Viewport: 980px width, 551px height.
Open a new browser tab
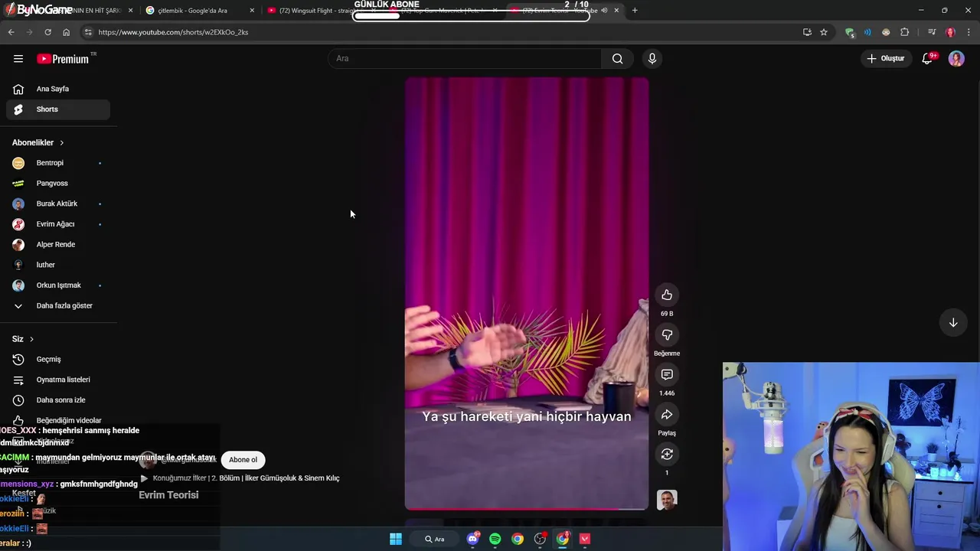point(635,11)
